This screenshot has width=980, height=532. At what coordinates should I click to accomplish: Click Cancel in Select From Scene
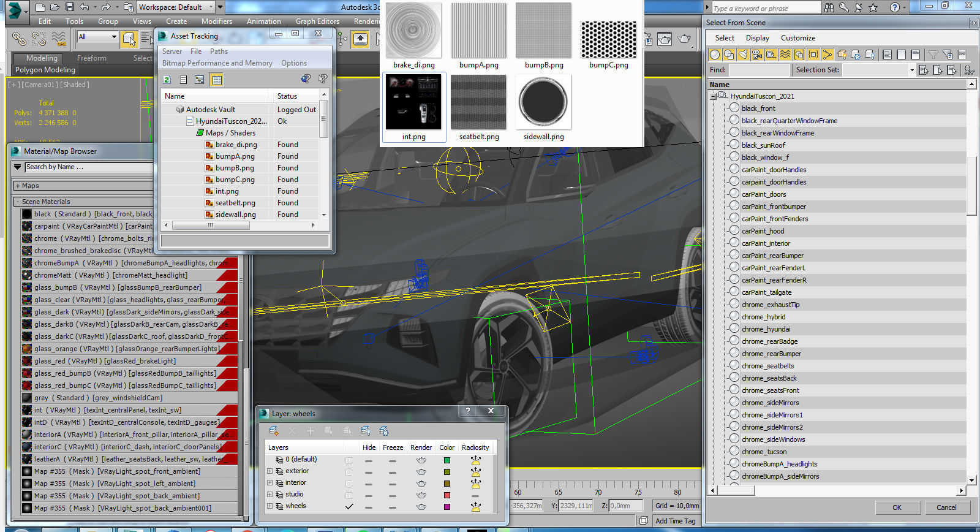point(946,507)
